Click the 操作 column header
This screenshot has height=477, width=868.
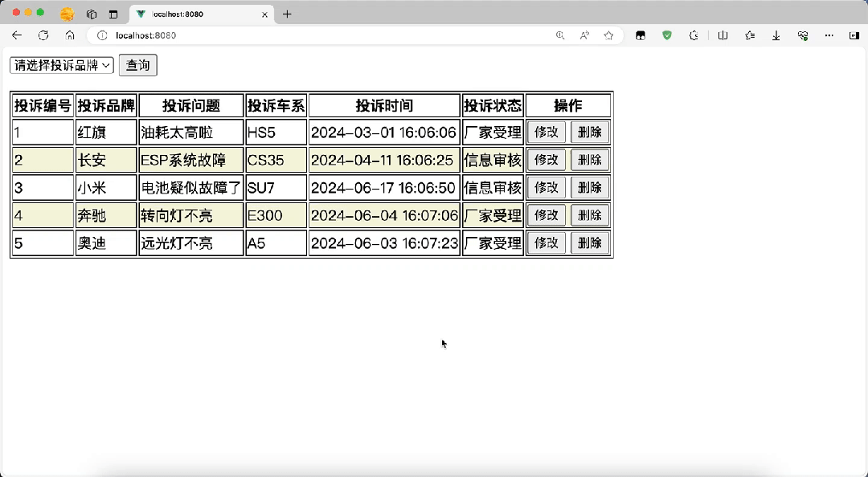tap(568, 105)
